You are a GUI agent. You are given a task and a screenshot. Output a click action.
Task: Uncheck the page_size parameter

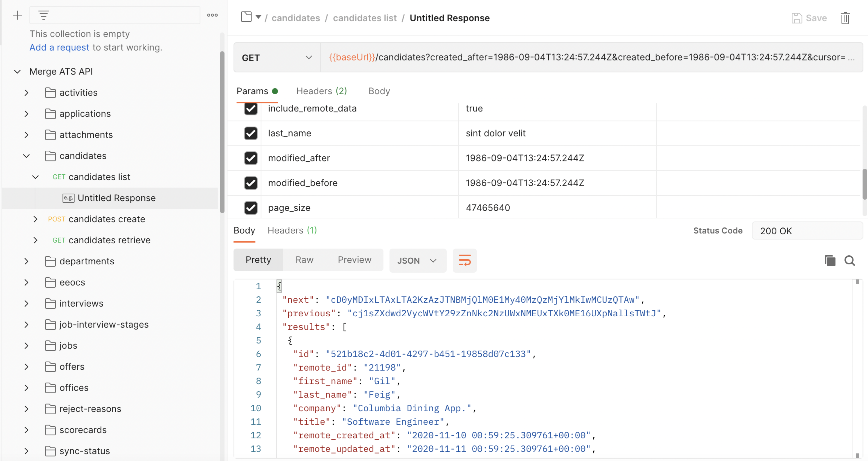point(251,208)
